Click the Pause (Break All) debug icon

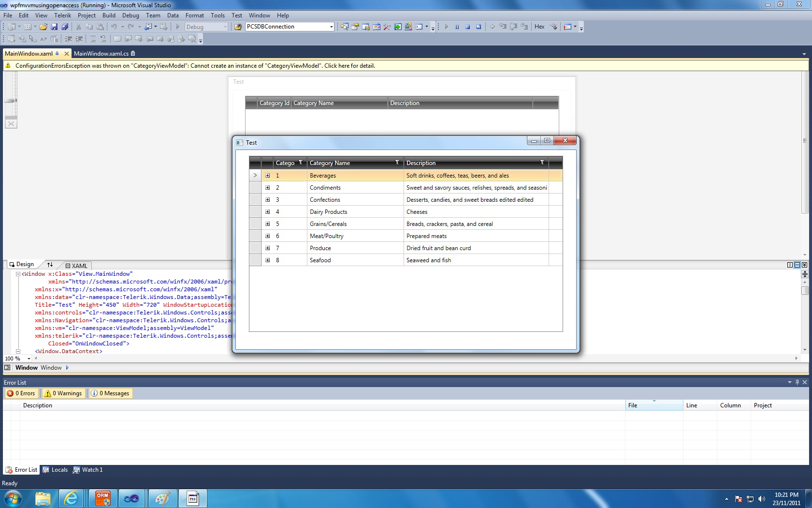coord(457,27)
